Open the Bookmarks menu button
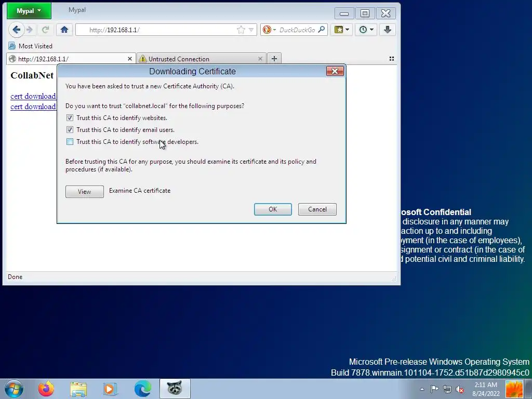The image size is (532, 399). [x=342, y=30]
